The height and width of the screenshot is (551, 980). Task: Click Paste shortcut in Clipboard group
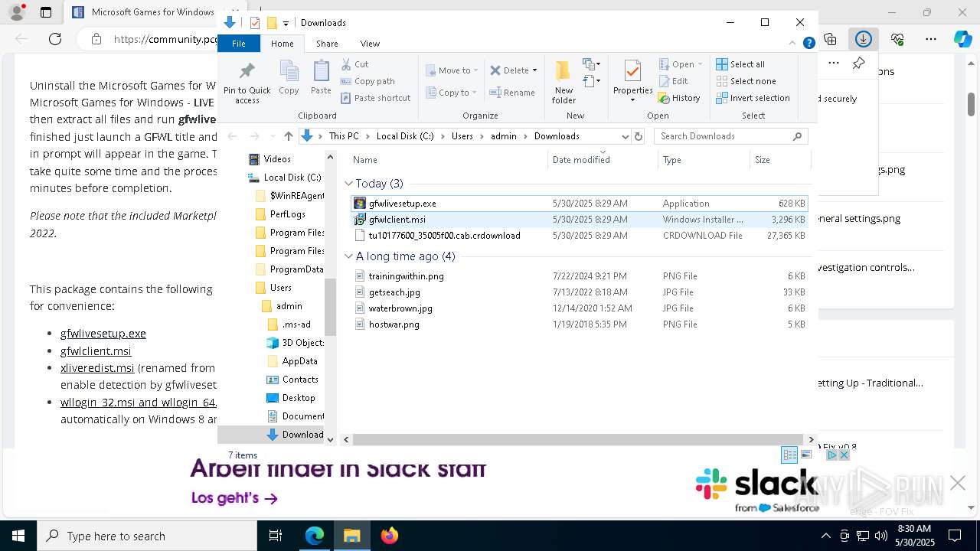375,98
